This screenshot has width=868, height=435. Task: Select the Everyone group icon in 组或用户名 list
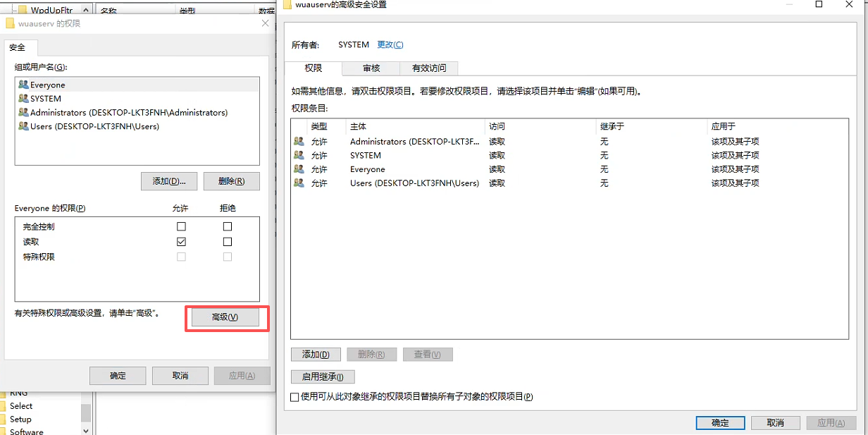tap(23, 85)
